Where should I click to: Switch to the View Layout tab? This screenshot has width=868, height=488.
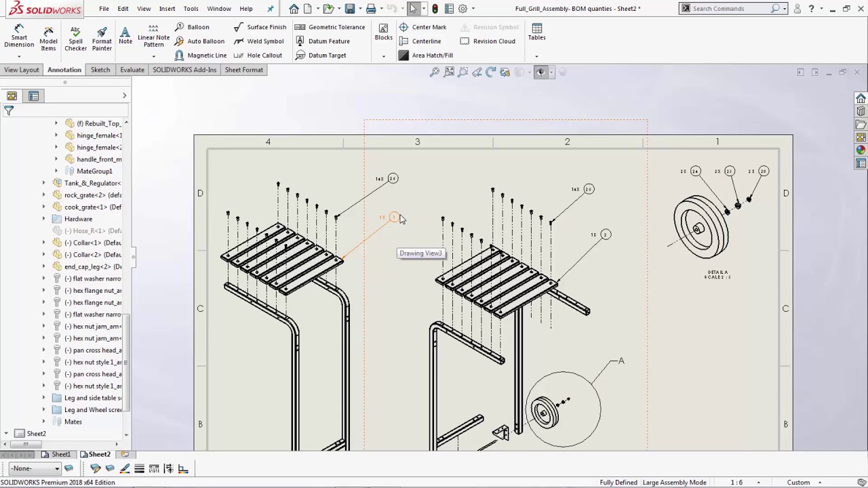tap(22, 70)
